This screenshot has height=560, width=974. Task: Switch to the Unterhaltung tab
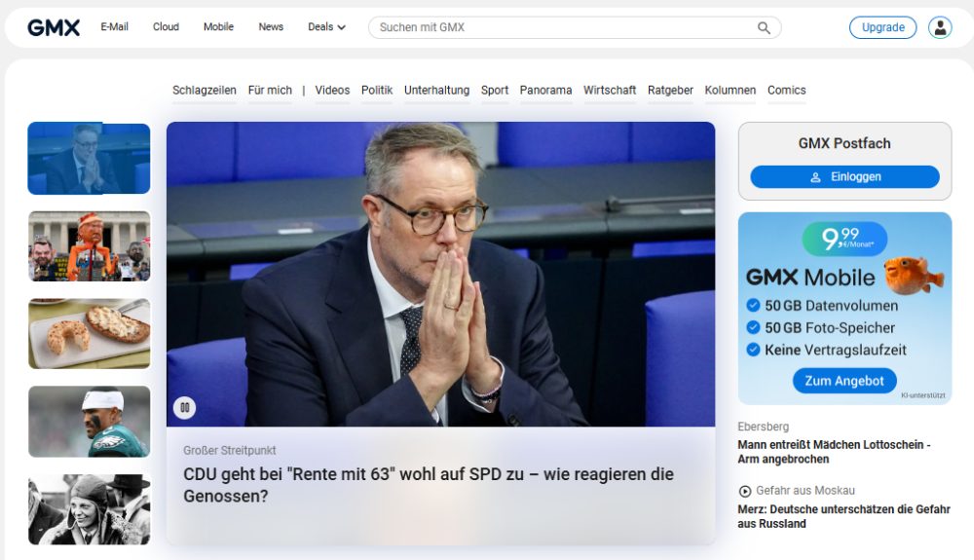point(436,90)
